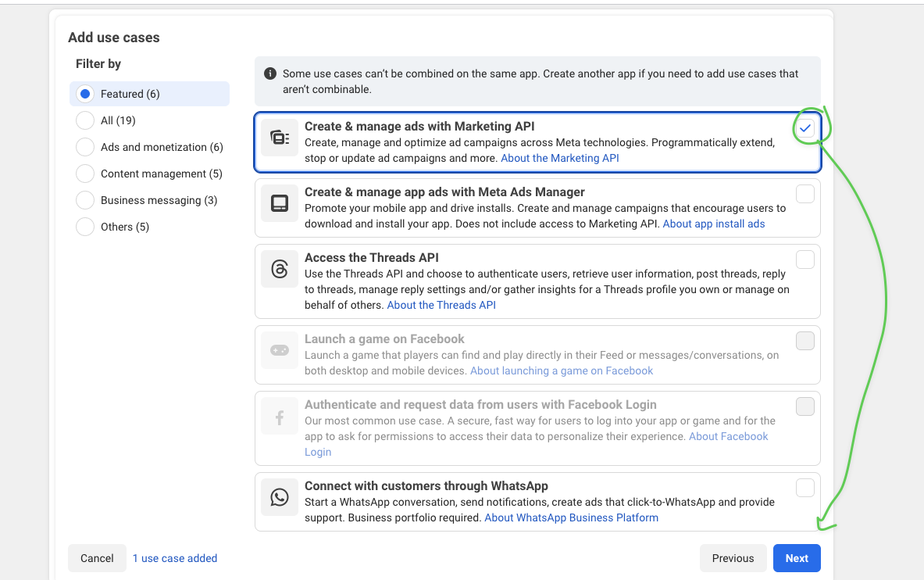Go back with the Previous button
Screen dimensions: 924x580
[733, 558]
